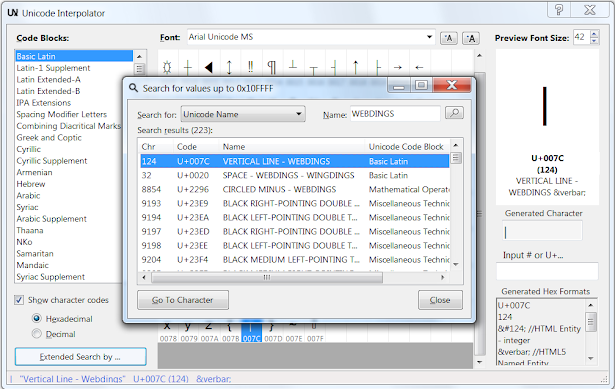Sort results by Name column header

coord(292,147)
